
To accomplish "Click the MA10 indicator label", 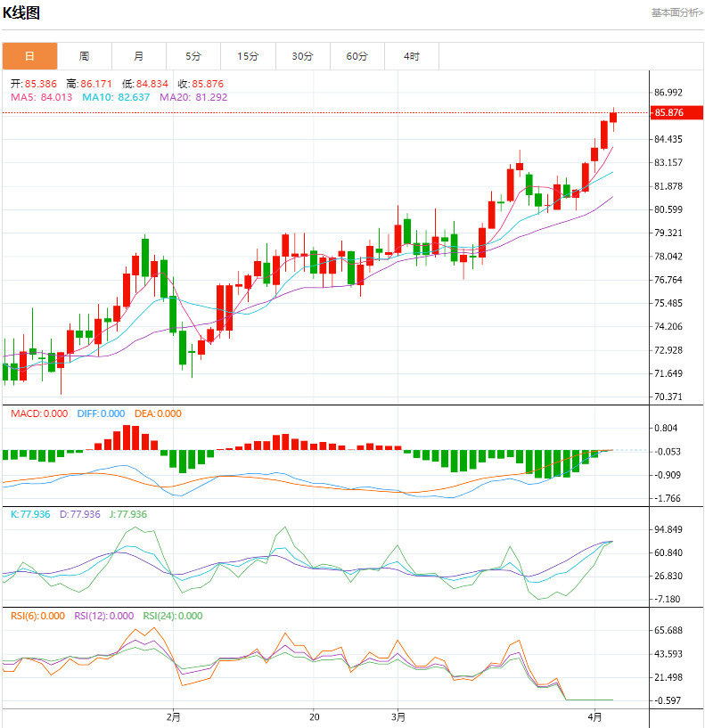I will [115, 97].
